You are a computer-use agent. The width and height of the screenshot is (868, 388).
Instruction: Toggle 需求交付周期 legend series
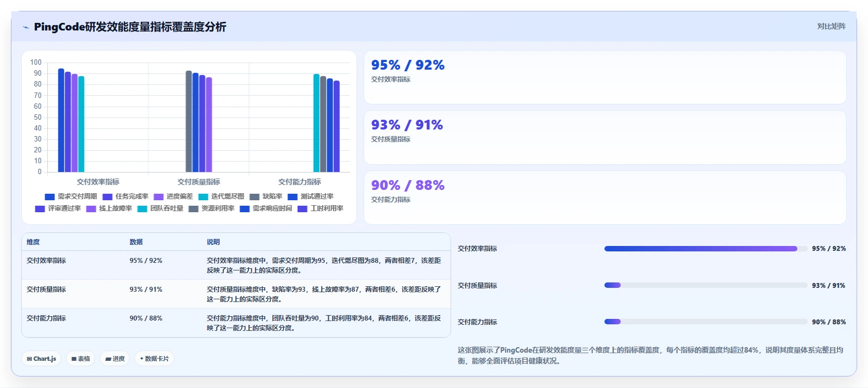pos(71,196)
